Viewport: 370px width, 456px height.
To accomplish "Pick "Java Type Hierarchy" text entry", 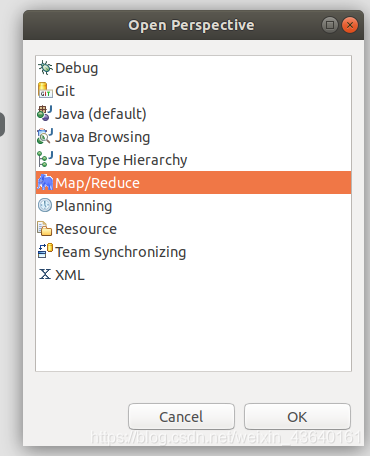I will coord(121,160).
